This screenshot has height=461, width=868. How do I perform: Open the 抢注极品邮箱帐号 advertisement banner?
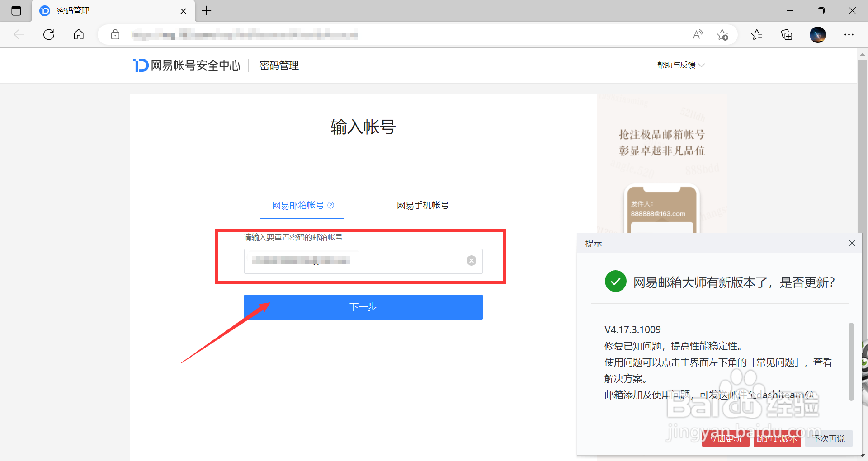tap(662, 164)
